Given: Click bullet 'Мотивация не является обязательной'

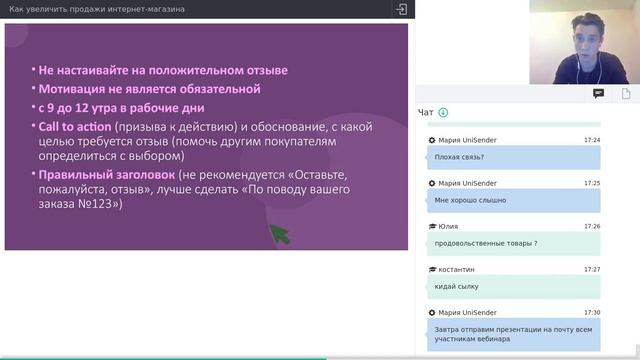Looking at the screenshot, I should (149, 89).
